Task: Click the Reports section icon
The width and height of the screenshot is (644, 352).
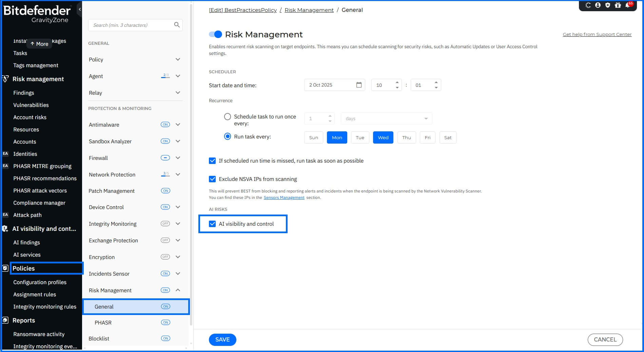Action: (x=5, y=320)
